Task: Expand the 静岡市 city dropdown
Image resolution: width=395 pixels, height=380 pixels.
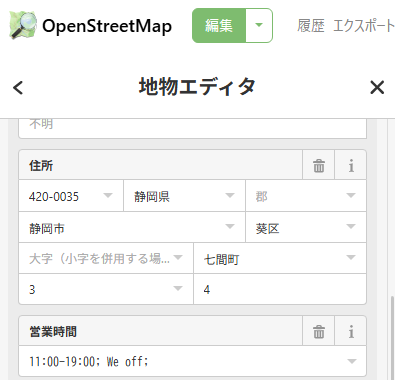Action: (230, 227)
